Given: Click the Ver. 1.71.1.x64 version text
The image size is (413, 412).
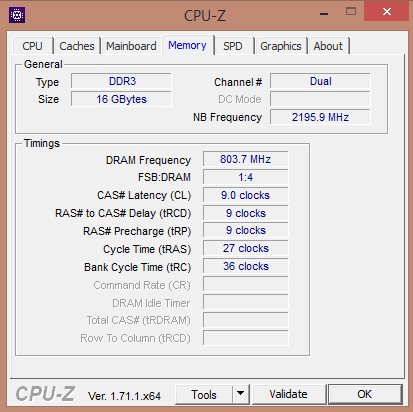Looking at the screenshot, I should (124, 396).
